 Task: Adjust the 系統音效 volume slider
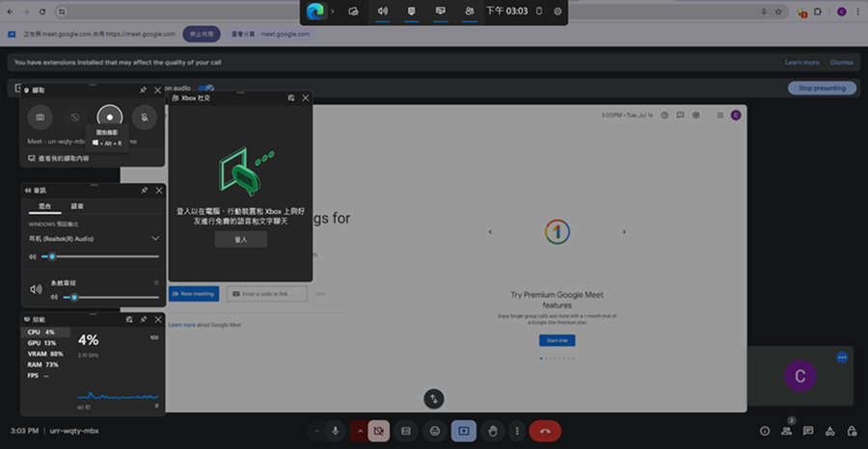click(111, 297)
